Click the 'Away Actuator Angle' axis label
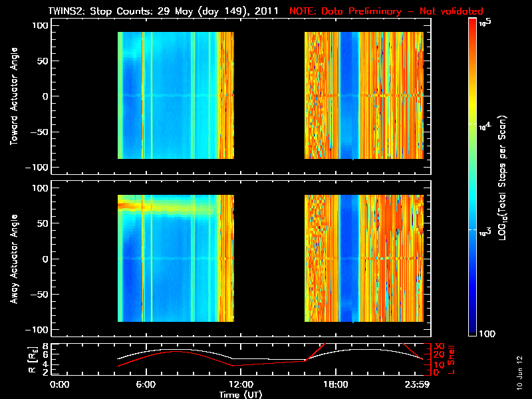Screen dimensions: 532x399 point(13,259)
